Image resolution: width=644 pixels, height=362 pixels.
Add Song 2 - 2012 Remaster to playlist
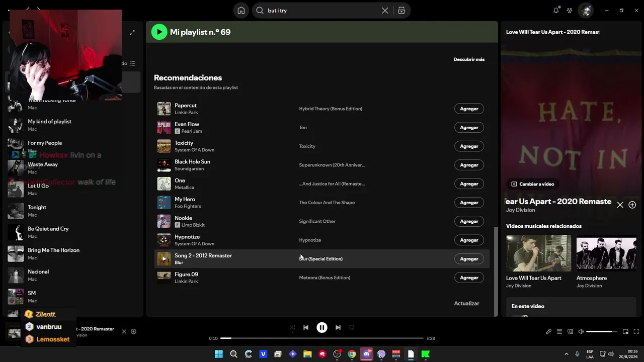(469, 259)
